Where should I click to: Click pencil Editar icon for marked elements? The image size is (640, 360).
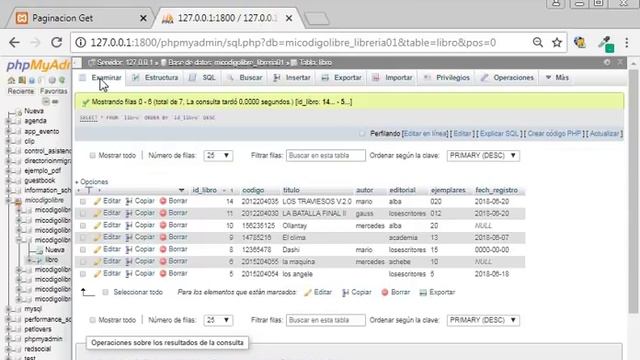[x=308, y=292]
